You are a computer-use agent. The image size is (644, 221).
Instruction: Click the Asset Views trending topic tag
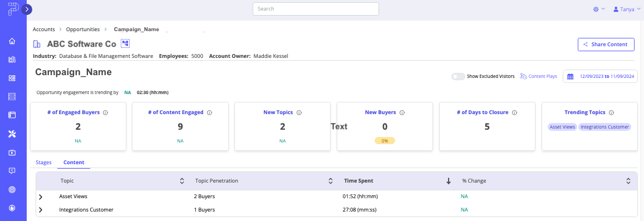[562, 127]
